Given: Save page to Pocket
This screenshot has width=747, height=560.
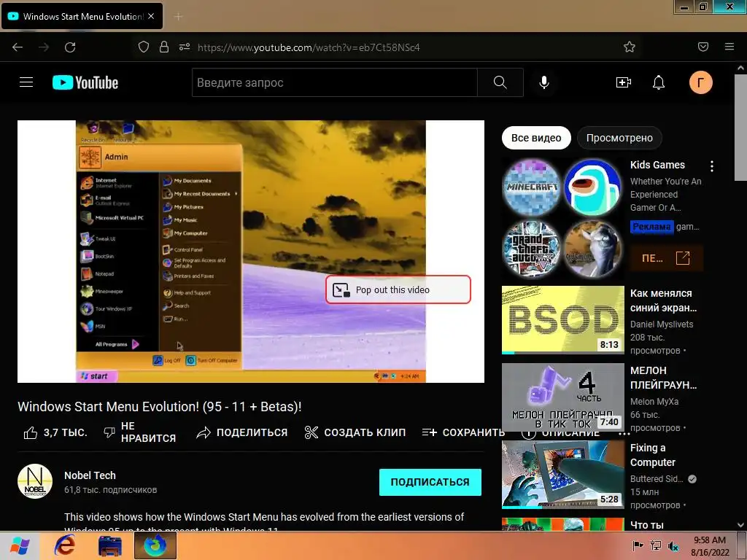Looking at the screenshot, I should (703, 47).
